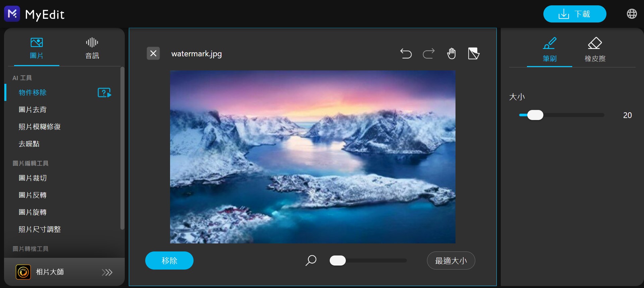Viewport: 644px width, 288px height.
Task: Click the 大小 size label
Action: point(517,97)
